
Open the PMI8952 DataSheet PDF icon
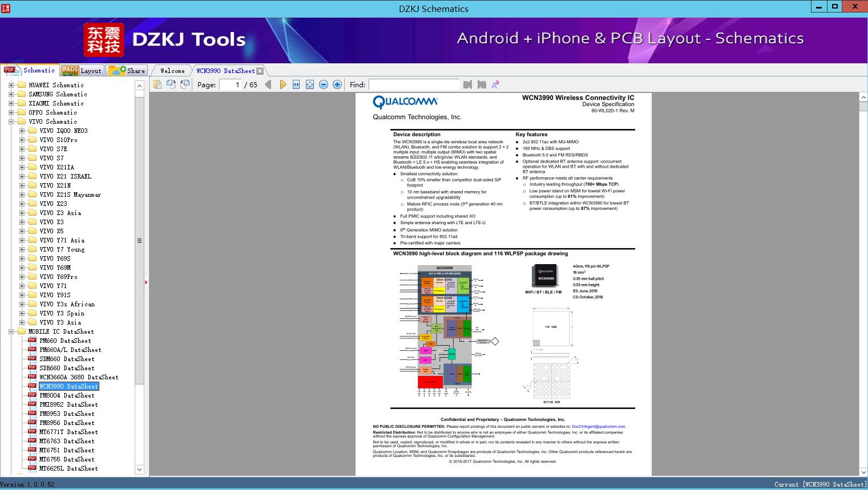click(32, 404)
